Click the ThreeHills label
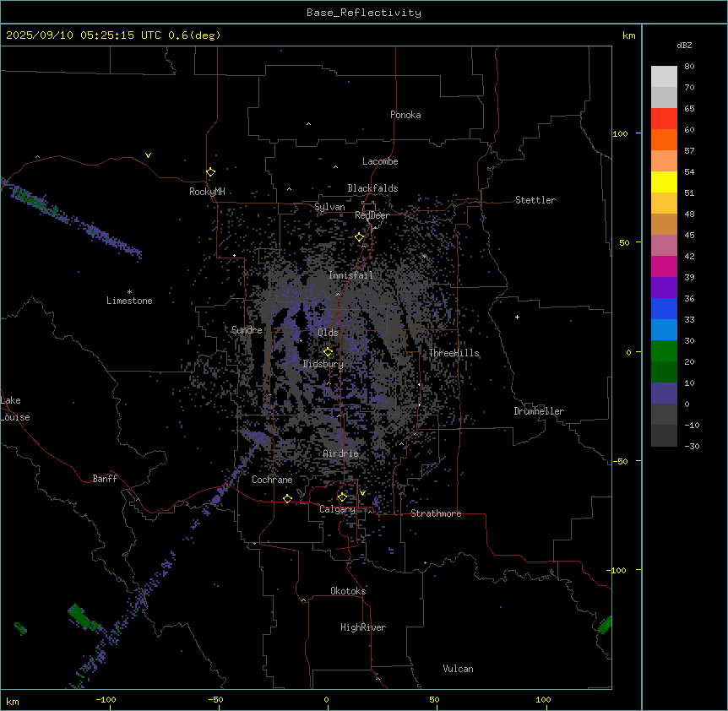 click(454, 353)
